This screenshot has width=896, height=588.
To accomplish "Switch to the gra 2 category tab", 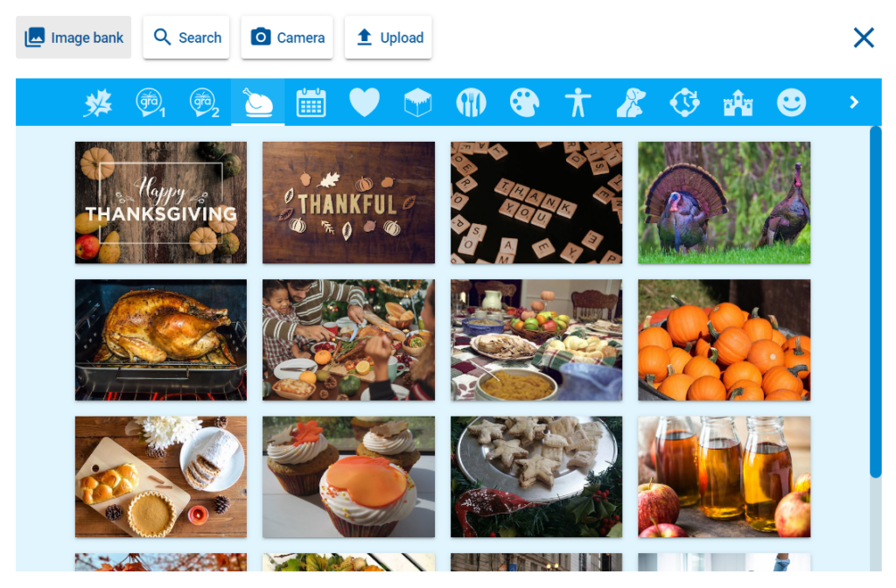I will click(205, 103).
